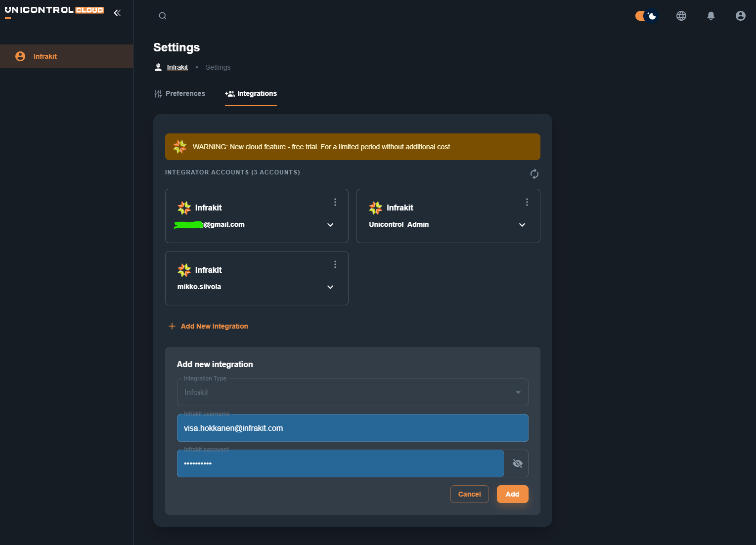Click the warning banner free trial text
756x545 pixels.
tap(322, 147)
